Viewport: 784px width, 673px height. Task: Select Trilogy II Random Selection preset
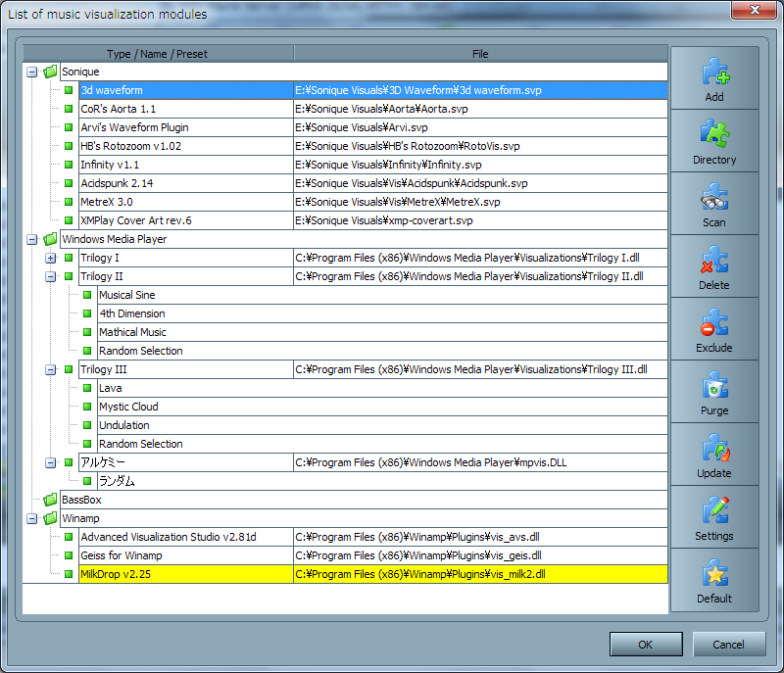140,351
